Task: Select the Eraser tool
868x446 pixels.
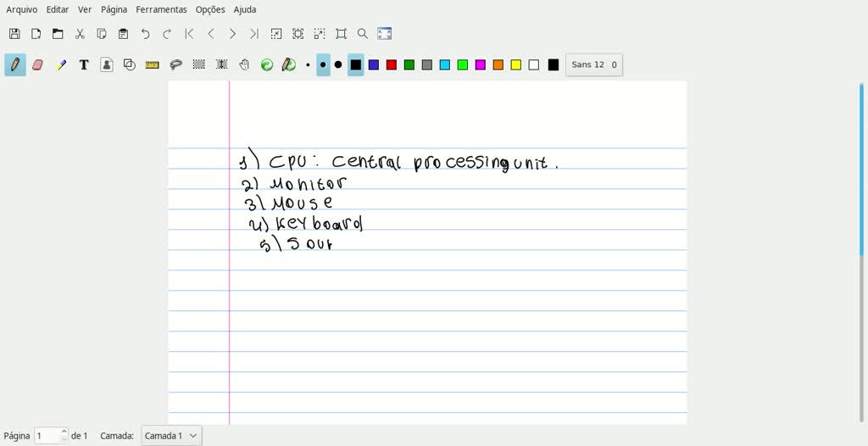Action: click(37, 64)
